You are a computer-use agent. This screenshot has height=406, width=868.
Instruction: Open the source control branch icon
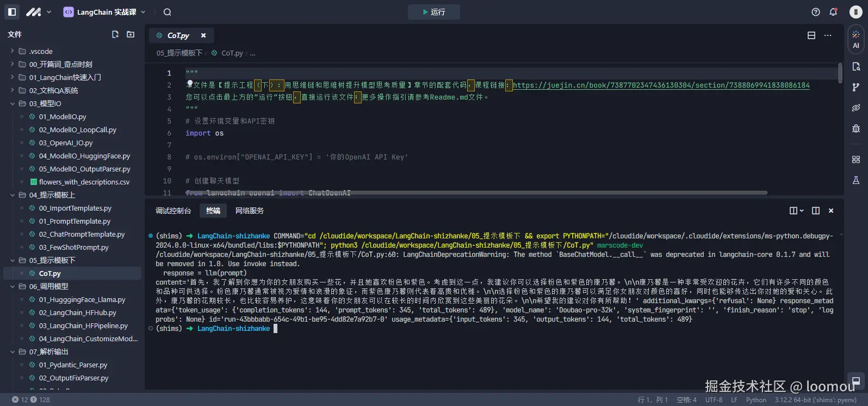tap(856, 87)
